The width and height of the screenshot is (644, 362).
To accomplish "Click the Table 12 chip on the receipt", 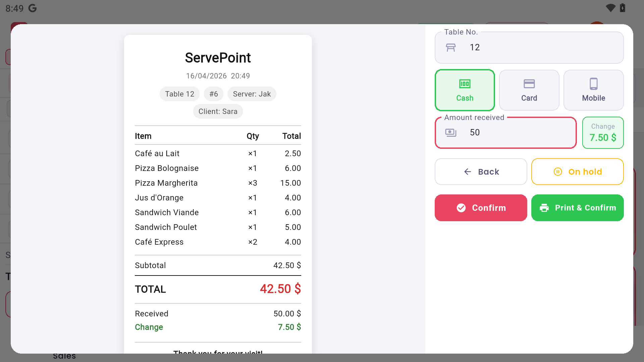I will coord(179,94).
